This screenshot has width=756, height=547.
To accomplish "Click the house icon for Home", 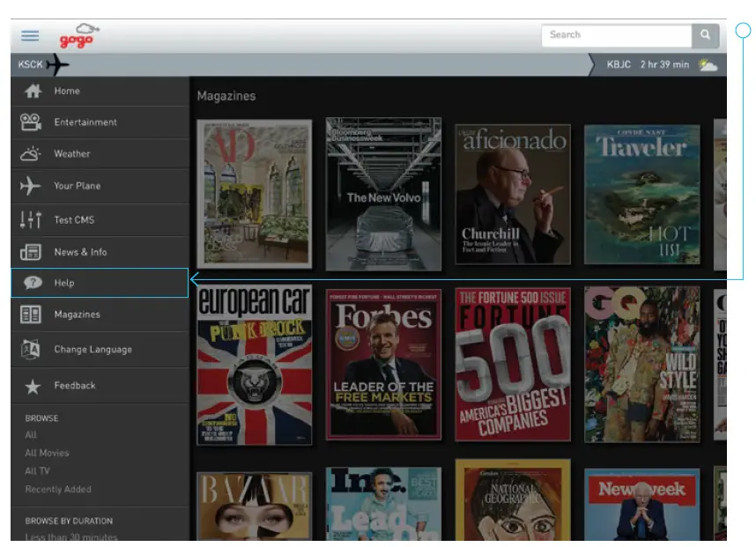I will tap(33, 91).
